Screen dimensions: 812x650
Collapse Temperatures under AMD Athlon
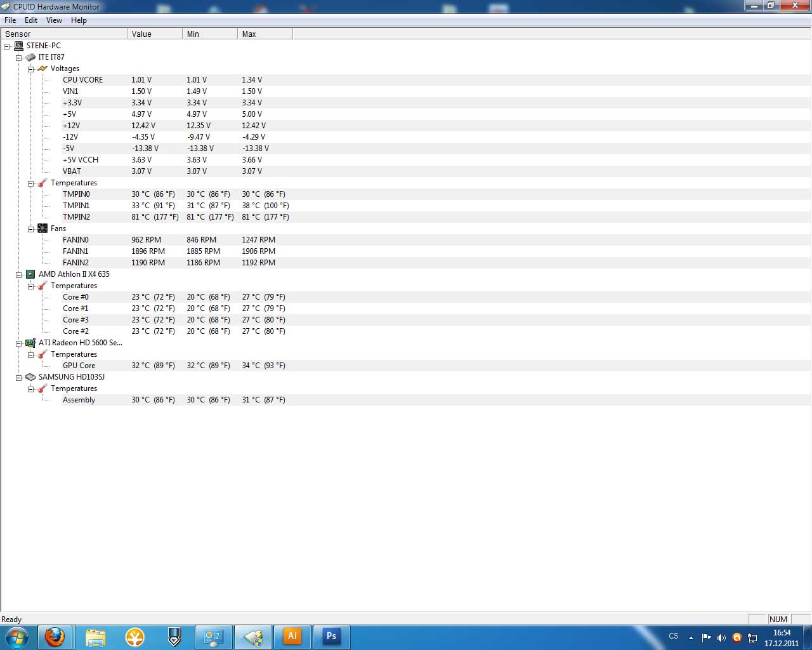click(30, 286)
